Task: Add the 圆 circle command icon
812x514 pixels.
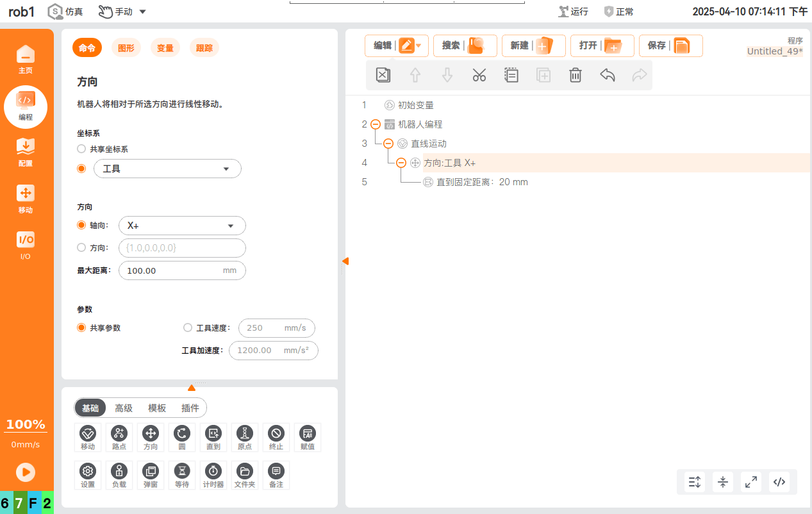Action: 182,438
